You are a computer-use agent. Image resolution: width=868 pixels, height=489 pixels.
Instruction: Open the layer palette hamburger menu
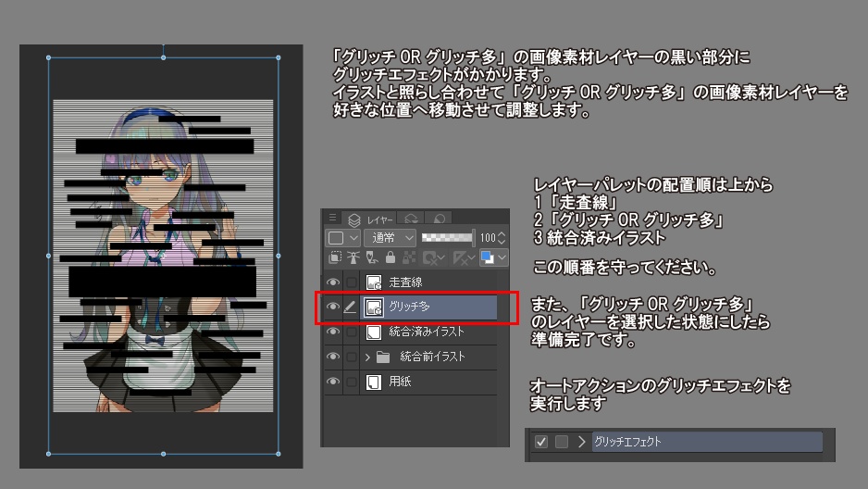click(x=332, y=218)
